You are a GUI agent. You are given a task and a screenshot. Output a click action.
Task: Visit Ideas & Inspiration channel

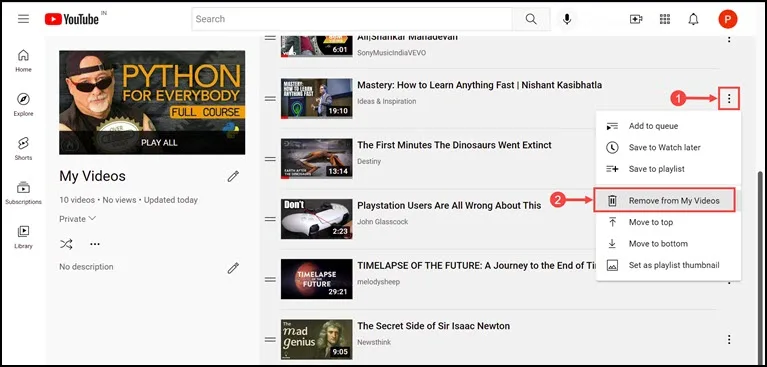(x=386, y=101)
